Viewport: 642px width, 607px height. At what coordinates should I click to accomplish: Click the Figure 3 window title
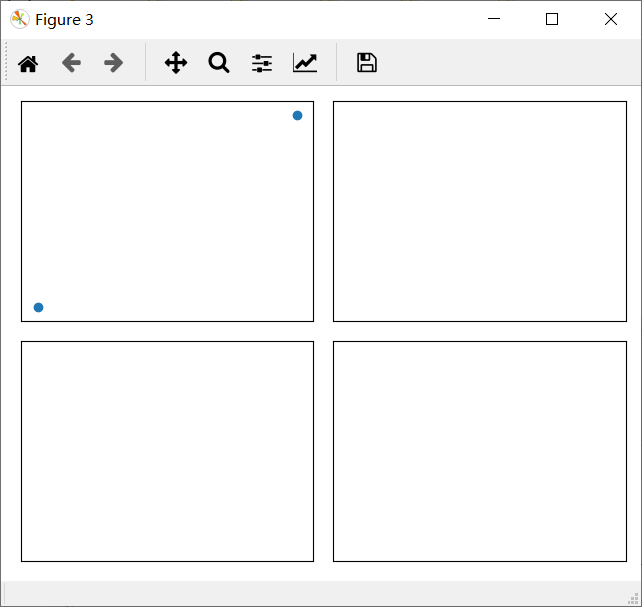pyautogui.click(x=64, y=20)
